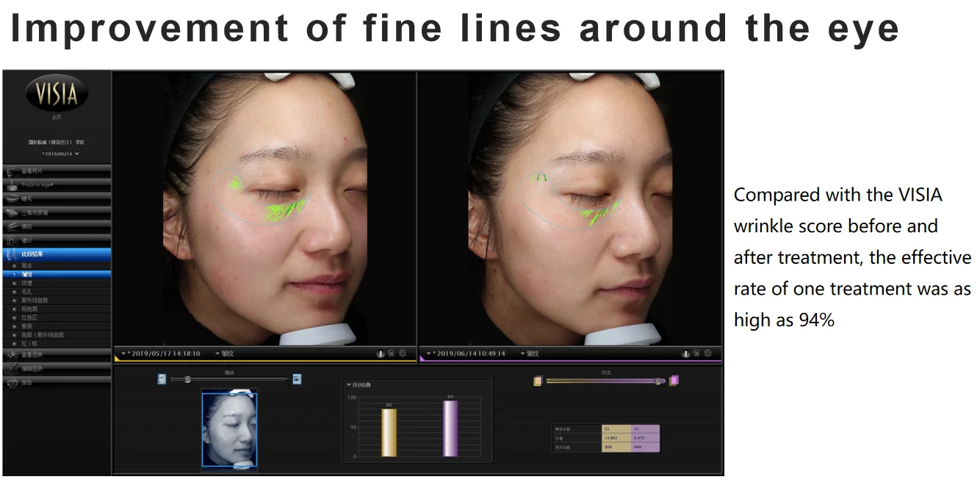The height and width of the screenshot is (485, 980).
Task: Select the 毛孔 pores option
Action: pos(57,291)
